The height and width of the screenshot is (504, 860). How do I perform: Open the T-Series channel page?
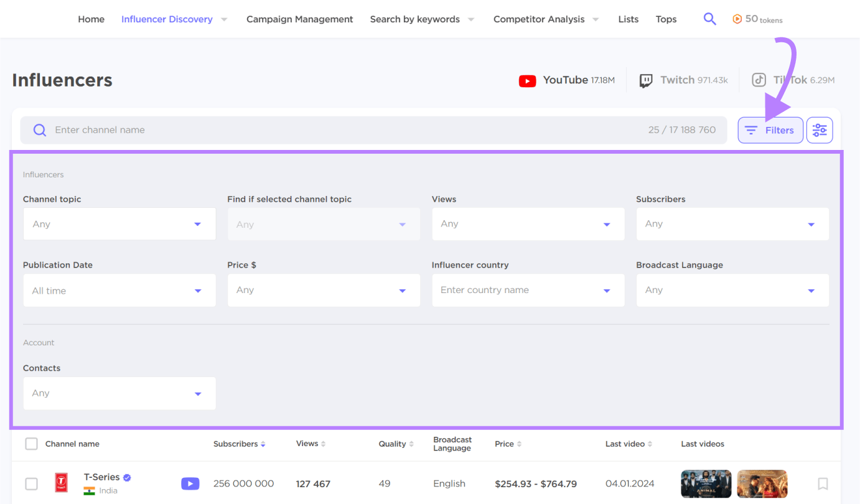(101, 477)
